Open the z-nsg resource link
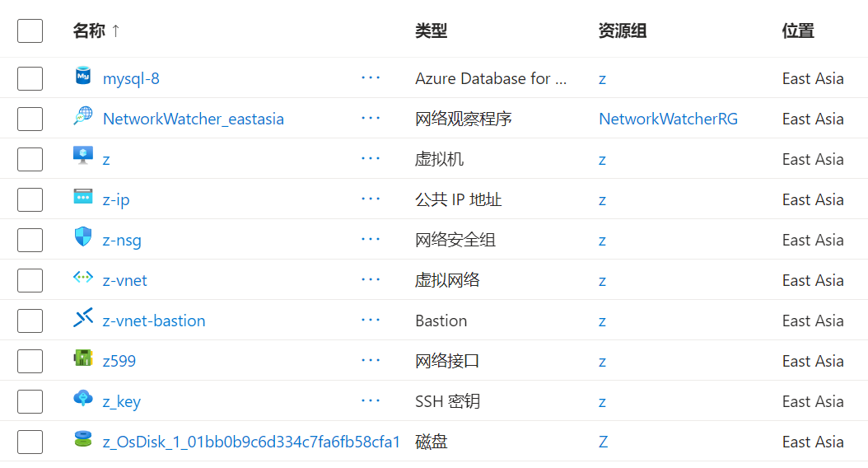 [122, 241]
